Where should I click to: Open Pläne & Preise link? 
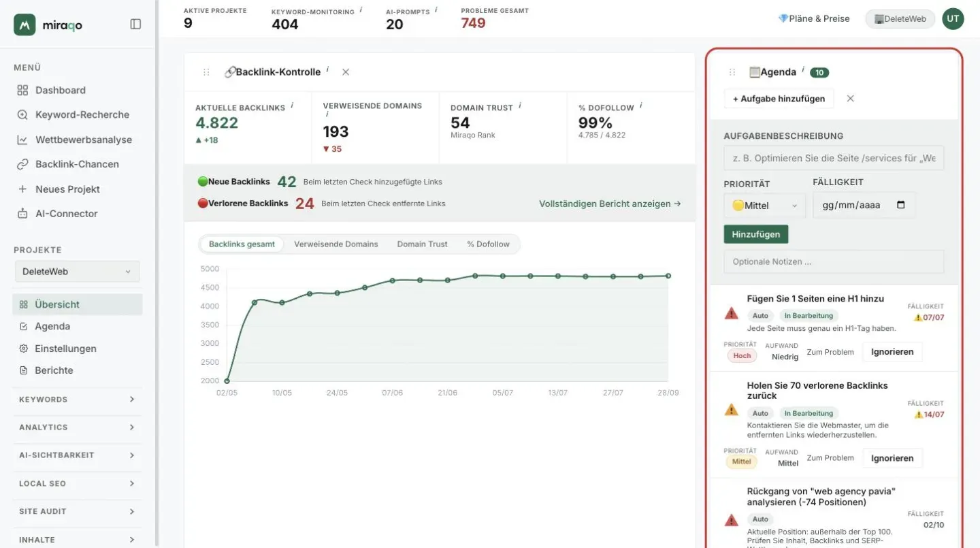click(x=814, y=18)
